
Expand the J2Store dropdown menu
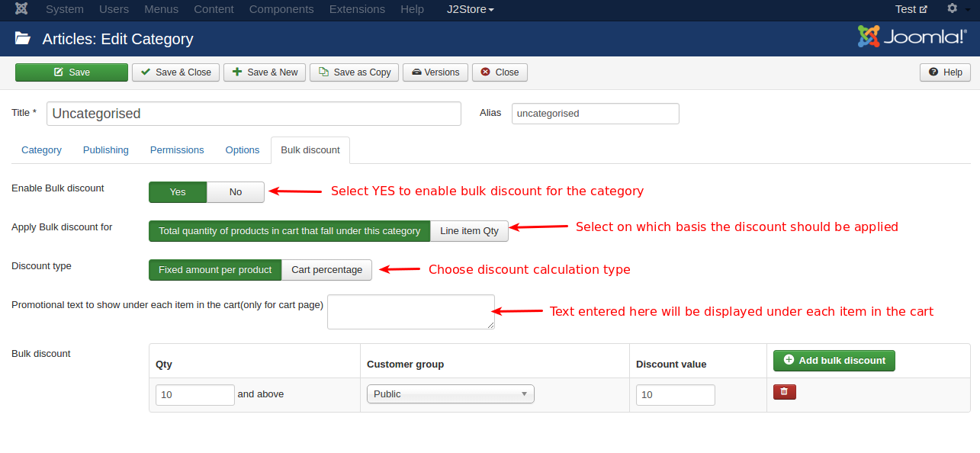[470, 9]
